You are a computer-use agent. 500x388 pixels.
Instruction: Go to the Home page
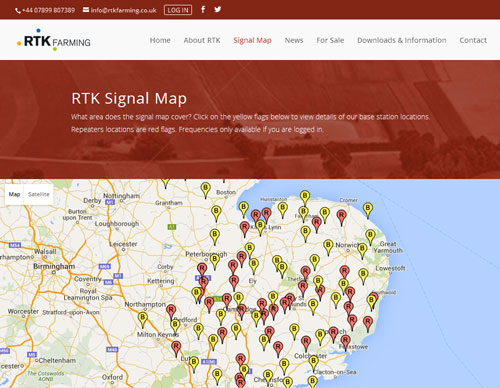160,40
